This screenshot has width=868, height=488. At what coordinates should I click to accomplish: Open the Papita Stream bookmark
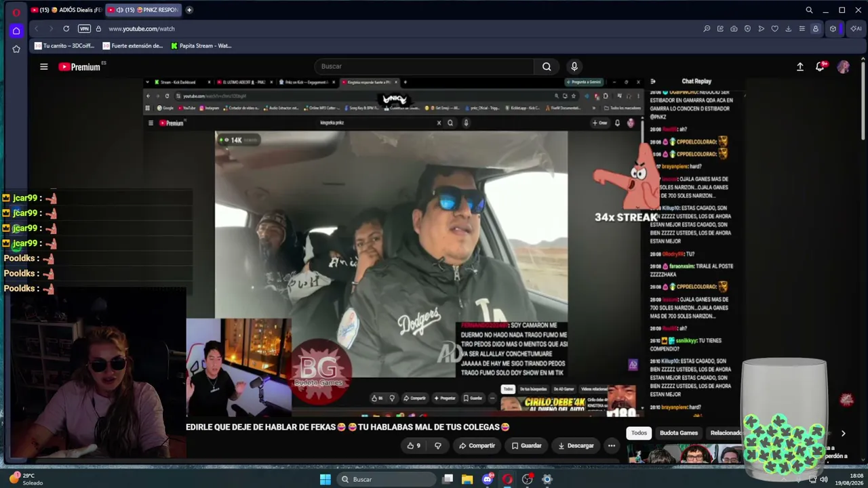(201, 46)
